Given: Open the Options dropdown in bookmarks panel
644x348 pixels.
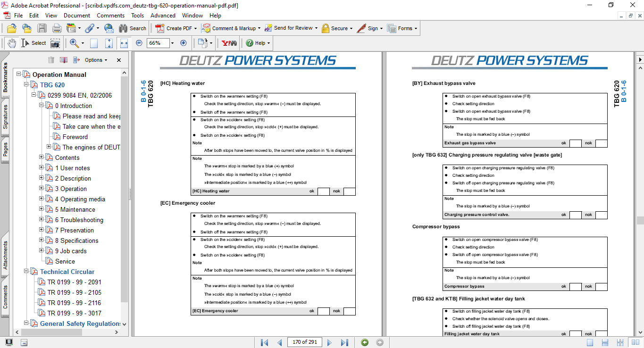Looking at the screenshot, I should (96, 60).
